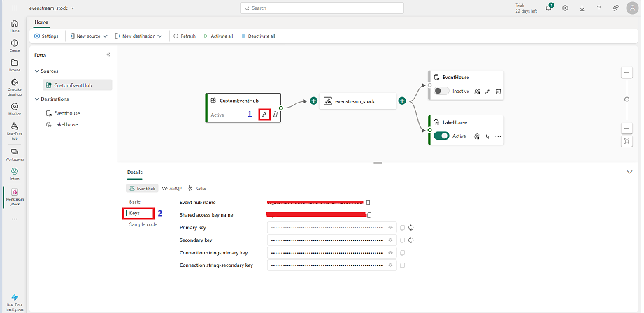644x313 pixels.
Task: Open OneLake data hub
Action: pyautogui.click(x=15, y=87)
